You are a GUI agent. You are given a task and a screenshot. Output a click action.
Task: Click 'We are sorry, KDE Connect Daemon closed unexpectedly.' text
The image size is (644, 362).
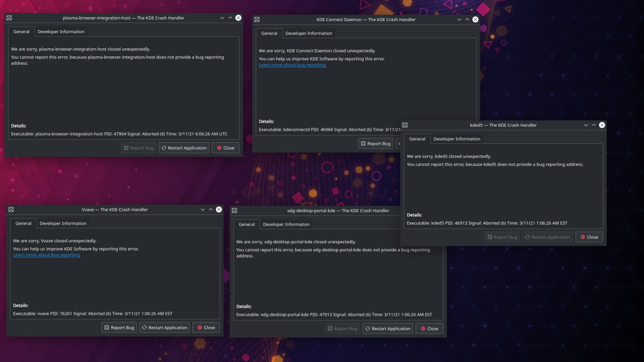pos(317,51)
